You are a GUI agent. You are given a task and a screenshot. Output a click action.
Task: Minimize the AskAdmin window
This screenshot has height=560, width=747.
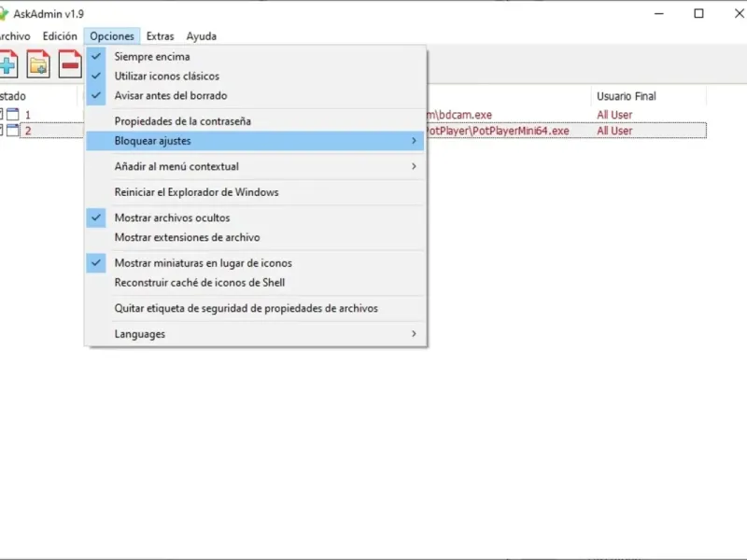(659, 13)
